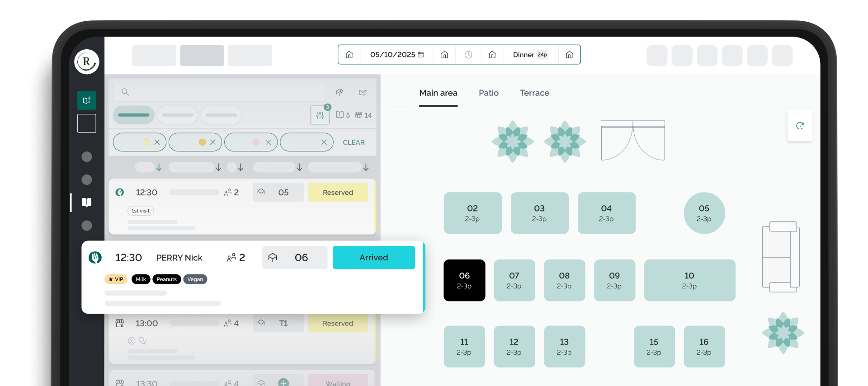Remove the yellow-dot filter chip
The height and width of the screenshot is (386, 868).
157,142
